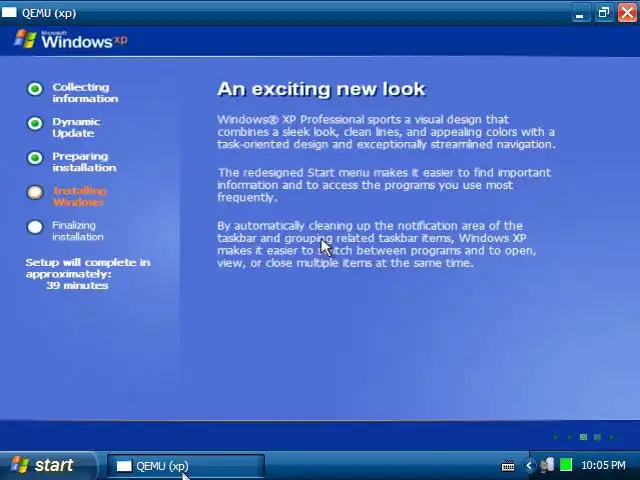Click the green square tray icon
Image resolution: width=640 pixels, height=480 pixels.
click(x=566, y=465)
